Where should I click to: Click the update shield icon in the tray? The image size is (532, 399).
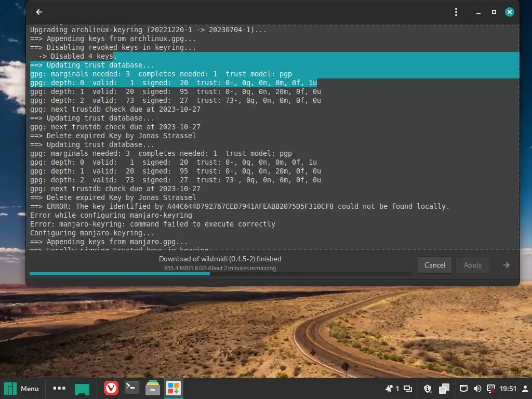pyautogui.click(x=428, y=389)
